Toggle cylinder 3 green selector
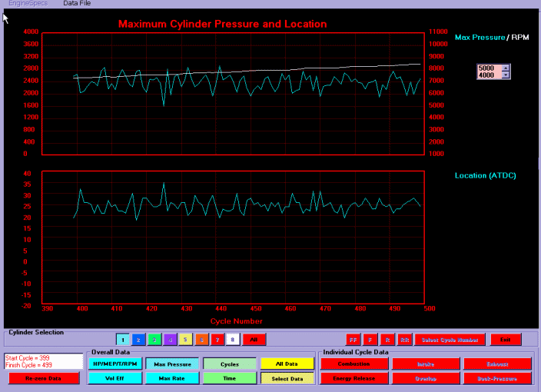 (x=154, y=339)
